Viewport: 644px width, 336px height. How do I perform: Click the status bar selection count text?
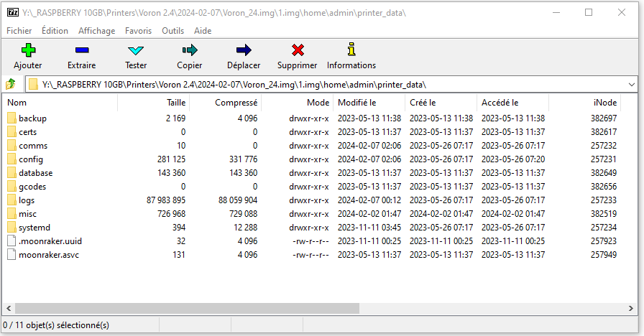coord(56,325)
